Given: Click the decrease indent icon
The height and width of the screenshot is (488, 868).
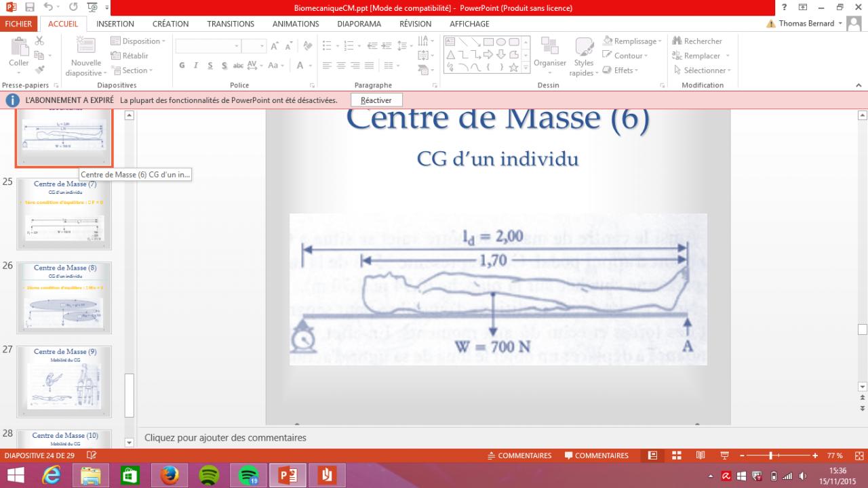Looking at the screenshot, I should pyautogui.click(x=372, y=46).
